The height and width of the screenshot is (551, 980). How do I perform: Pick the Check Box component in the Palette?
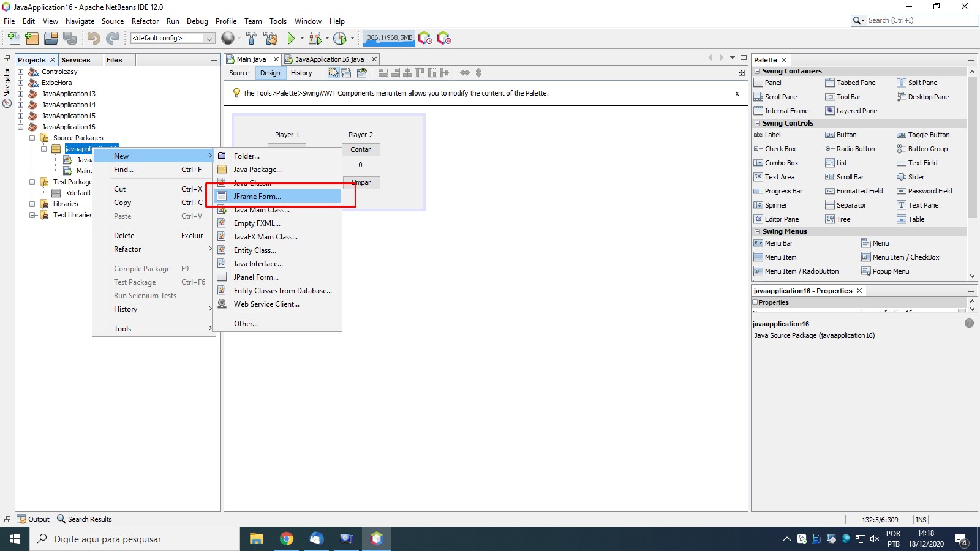point(775,149)
